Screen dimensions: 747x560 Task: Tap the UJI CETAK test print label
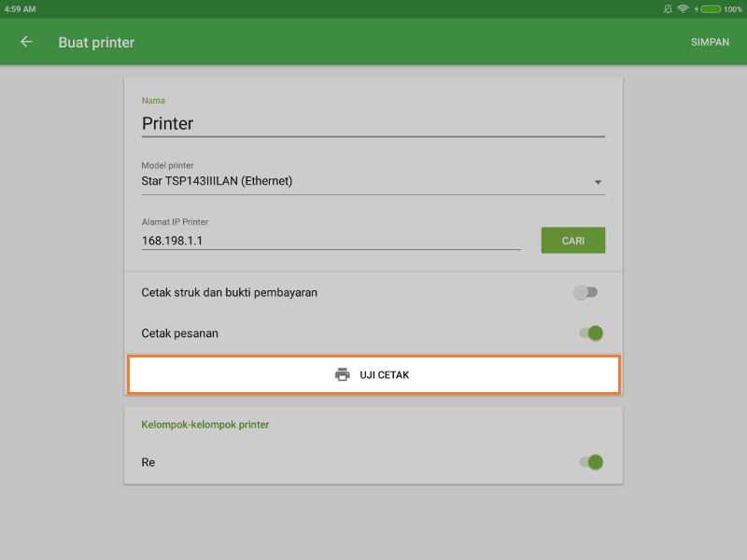385,375
